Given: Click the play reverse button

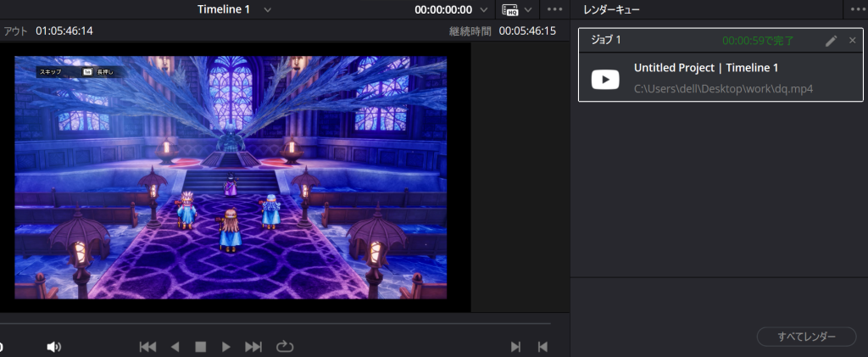Looking at the screenshot, I should (175, 347).
